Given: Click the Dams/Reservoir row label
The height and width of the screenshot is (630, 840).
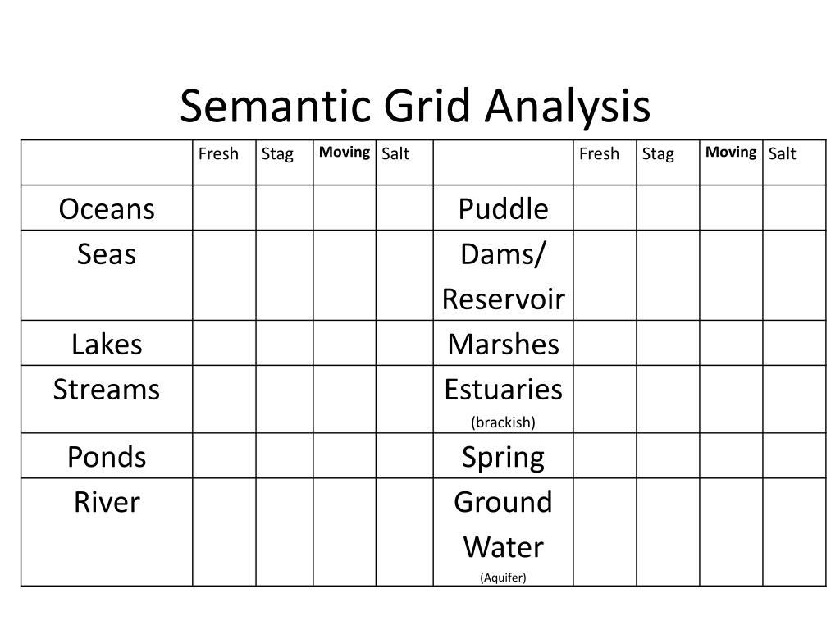Looking at the screenshot, I should (x=503, y=276).
